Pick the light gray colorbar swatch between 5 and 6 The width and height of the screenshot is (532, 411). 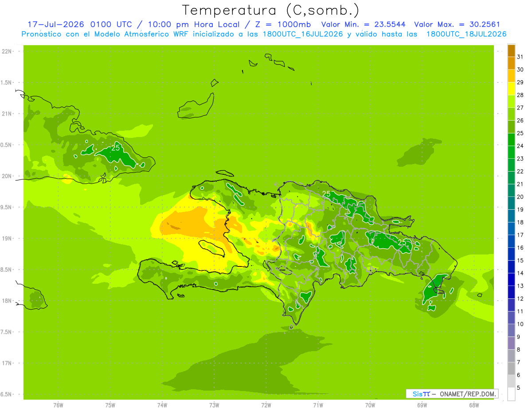(511, 382)
